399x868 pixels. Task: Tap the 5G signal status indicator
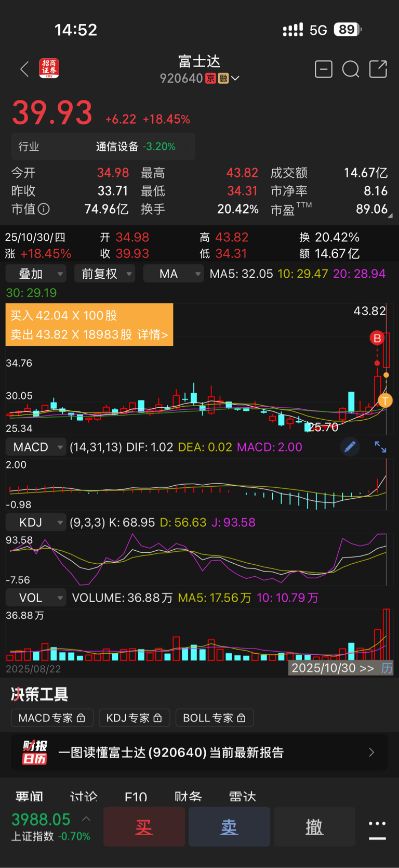click(x=318, y=30)
